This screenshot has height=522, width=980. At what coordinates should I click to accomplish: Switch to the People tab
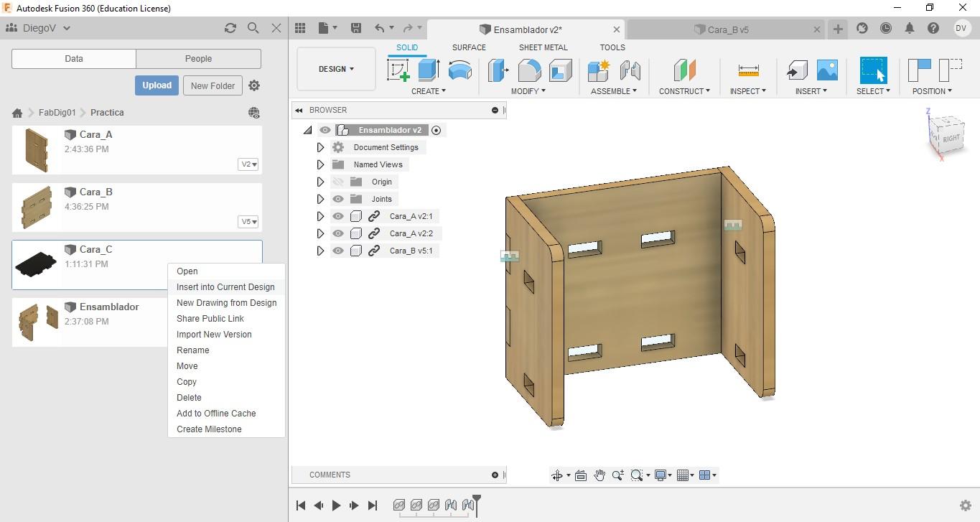(198, 59)
